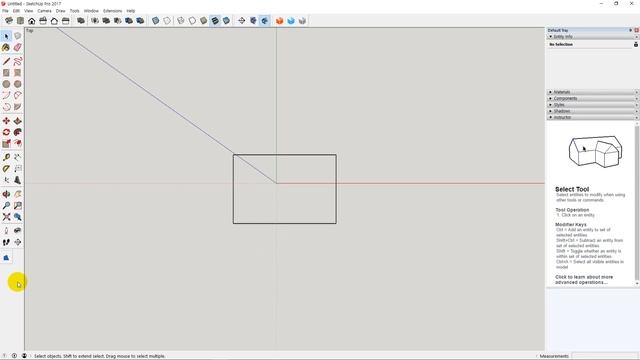The height and width of the screenshot is (360, 640).
Task: Collapse the Entity Info panel
Action: (x=593, y=37)
